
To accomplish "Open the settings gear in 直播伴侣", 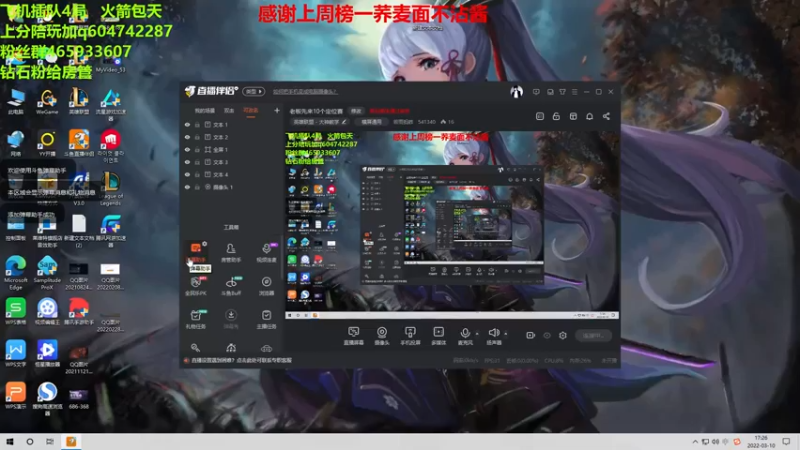I will [x=563, y=335].
